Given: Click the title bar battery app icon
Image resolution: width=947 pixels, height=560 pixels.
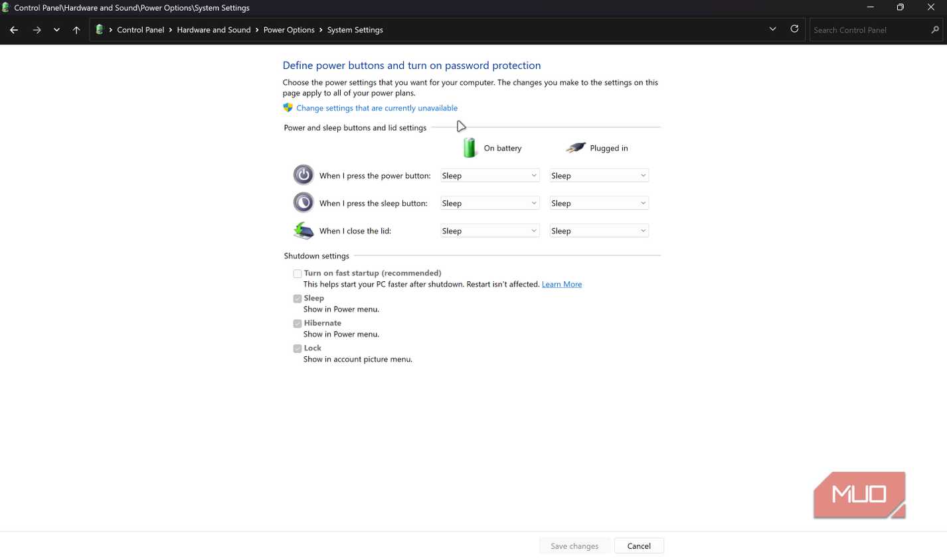Looking at the screenshot, I should (x=6, y=7).
